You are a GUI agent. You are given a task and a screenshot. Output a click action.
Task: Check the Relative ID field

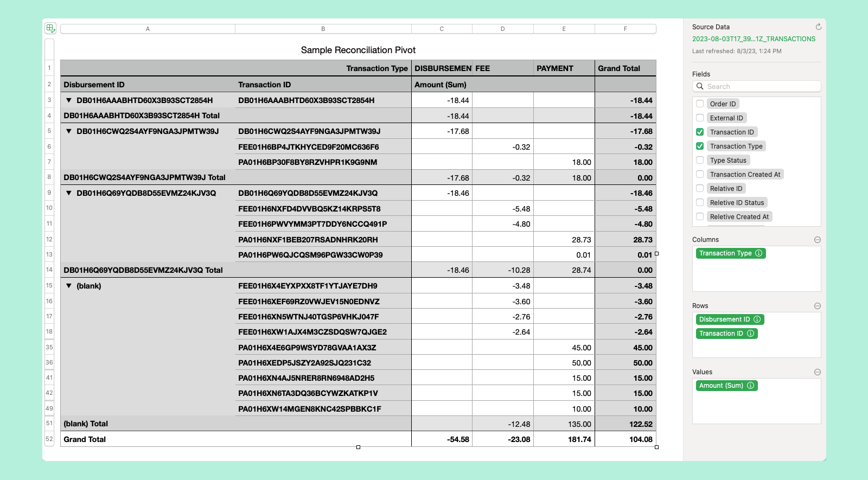click(x=700, y=188)
